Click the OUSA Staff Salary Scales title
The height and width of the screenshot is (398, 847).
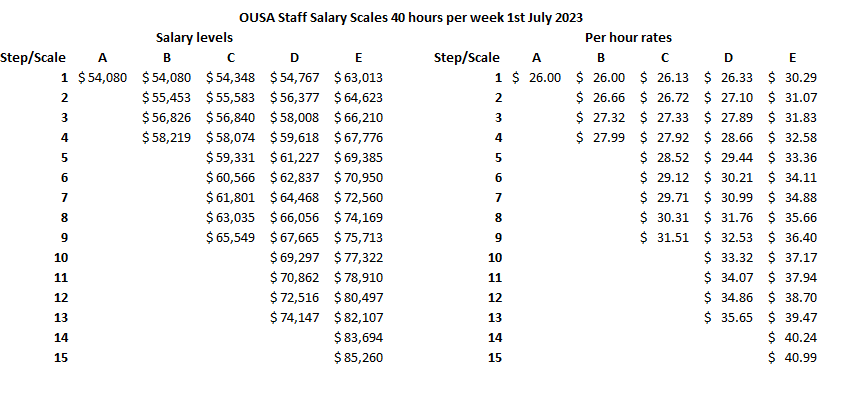411,17
